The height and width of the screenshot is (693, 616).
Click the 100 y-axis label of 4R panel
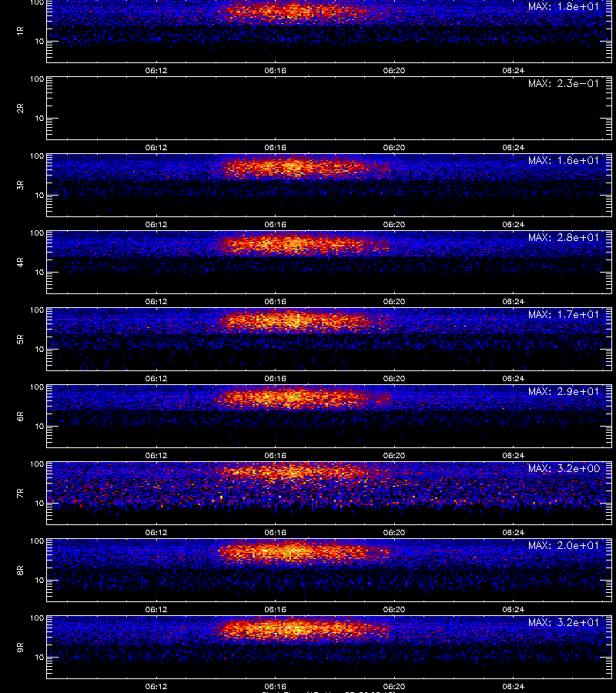[x=37, y=233]
